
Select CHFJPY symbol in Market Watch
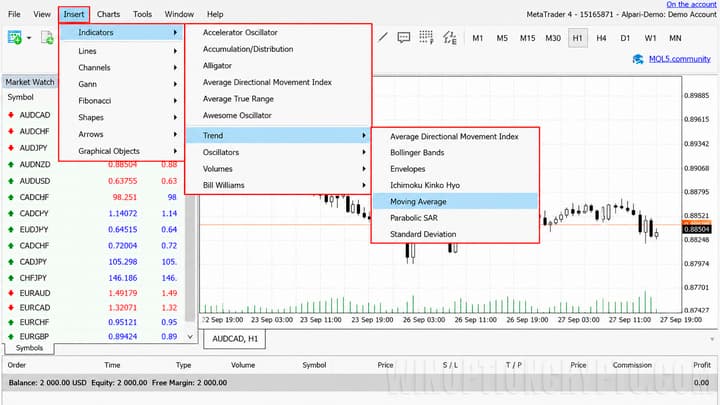point(33,278)
